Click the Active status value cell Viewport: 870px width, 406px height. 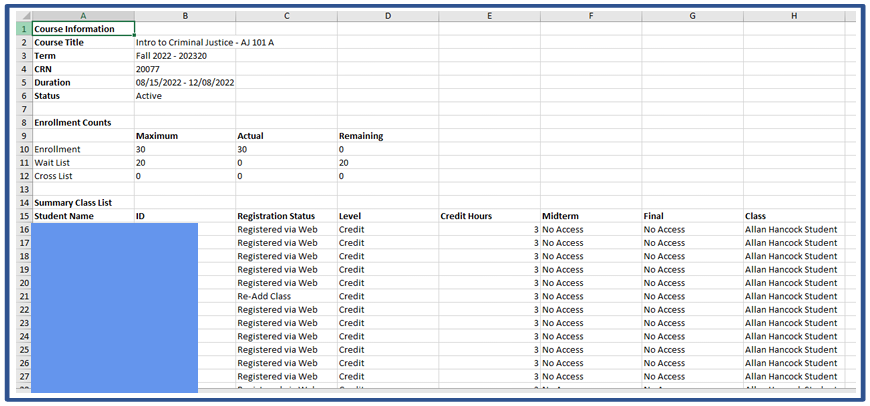[x=149, y=96]
